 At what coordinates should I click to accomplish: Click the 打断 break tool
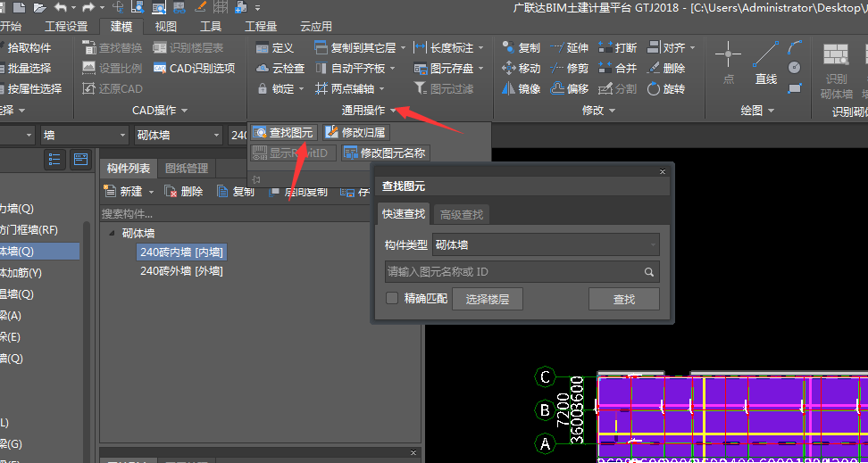pyautogui.click(x=618, y=48)
